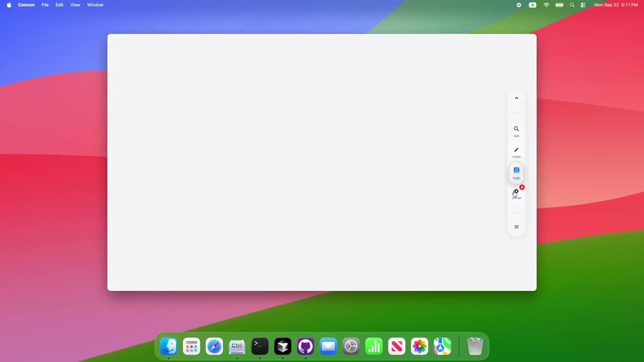This screenshot has height=362, width=644.
Task: Open System Settings from the Dock
Action: (351, 346)
